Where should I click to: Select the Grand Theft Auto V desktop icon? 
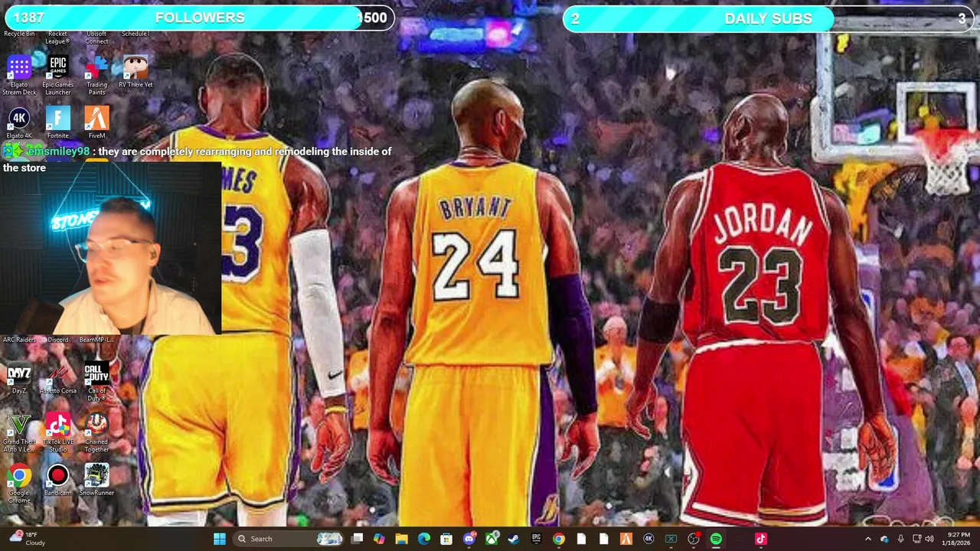tap(19, 433)
